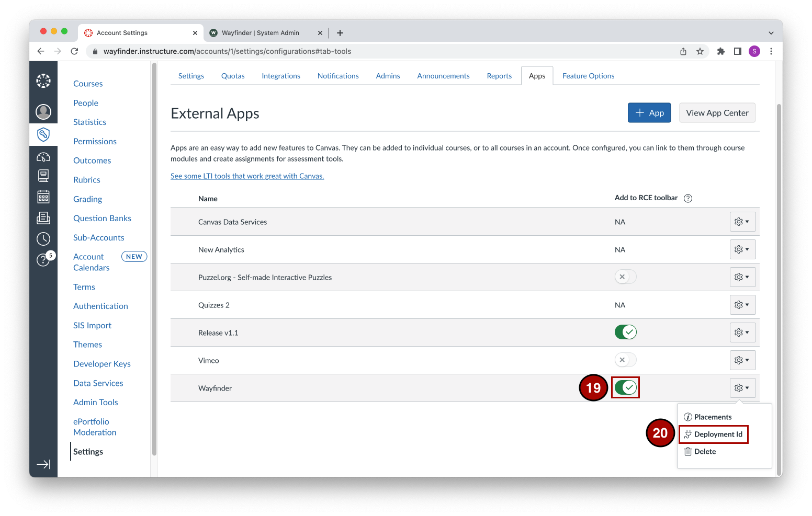Go forward in browser history
The image size is (812, 516).
coord(58,51)
